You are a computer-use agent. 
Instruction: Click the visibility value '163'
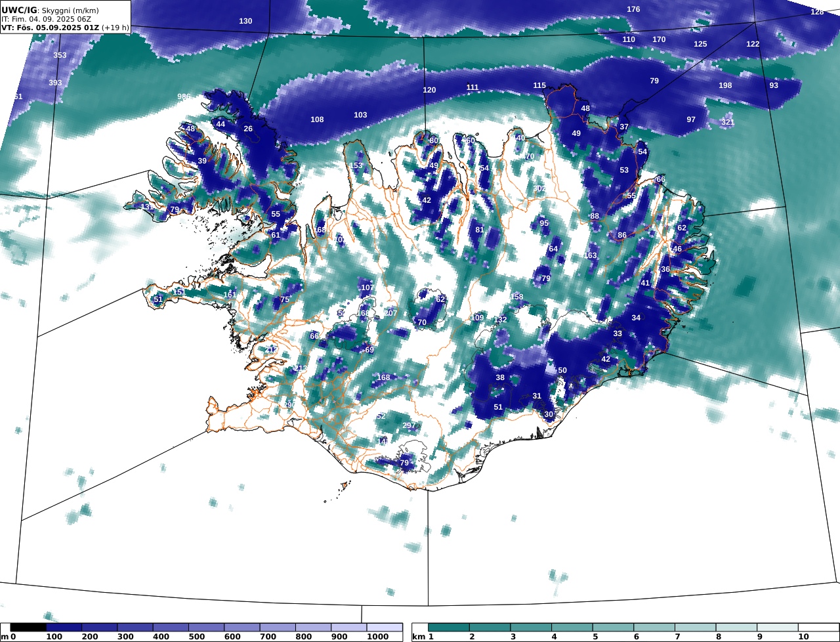click(x=591, y=255)
